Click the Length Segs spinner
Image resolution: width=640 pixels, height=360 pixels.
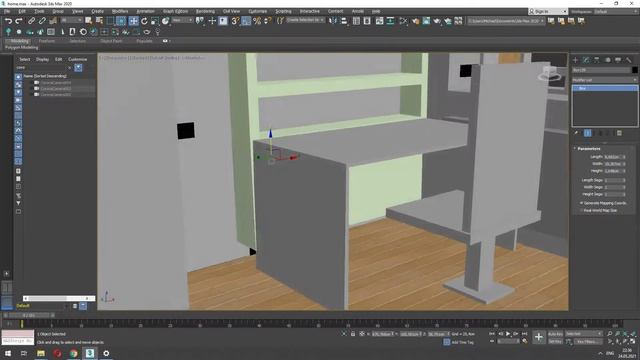[624, 180]
